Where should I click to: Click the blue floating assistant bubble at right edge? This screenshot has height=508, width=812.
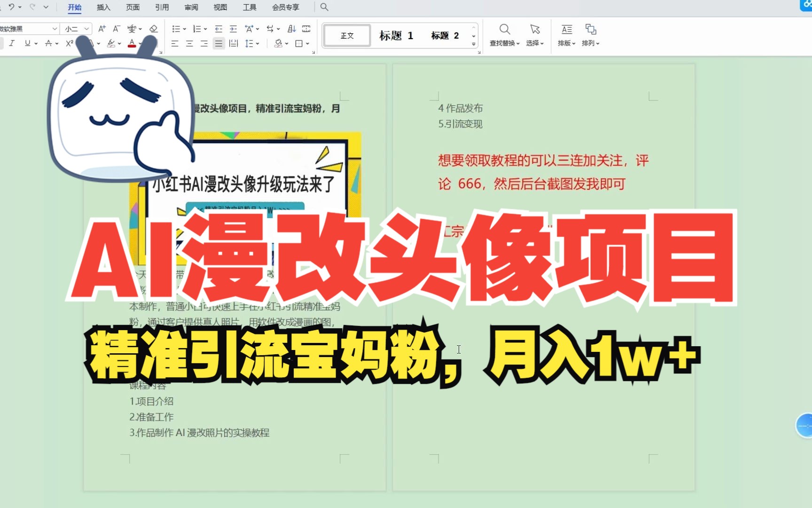(804, 426)
